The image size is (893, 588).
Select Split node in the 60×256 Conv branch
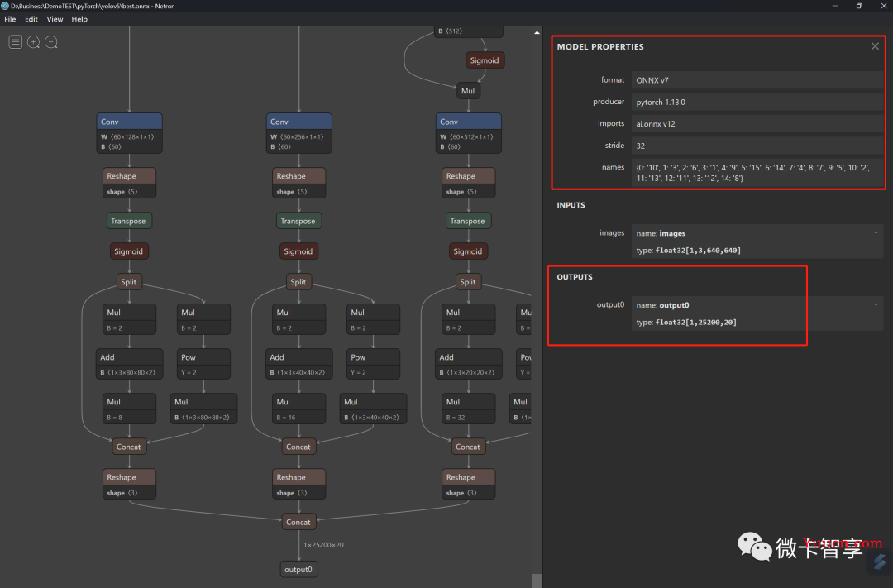(298, 282)
